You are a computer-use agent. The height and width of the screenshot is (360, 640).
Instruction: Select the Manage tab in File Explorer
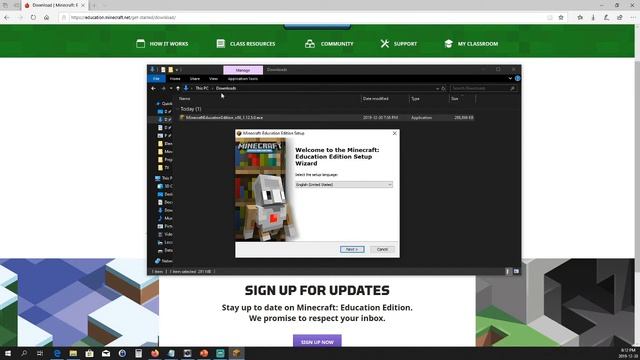click(x=243, y=70)
